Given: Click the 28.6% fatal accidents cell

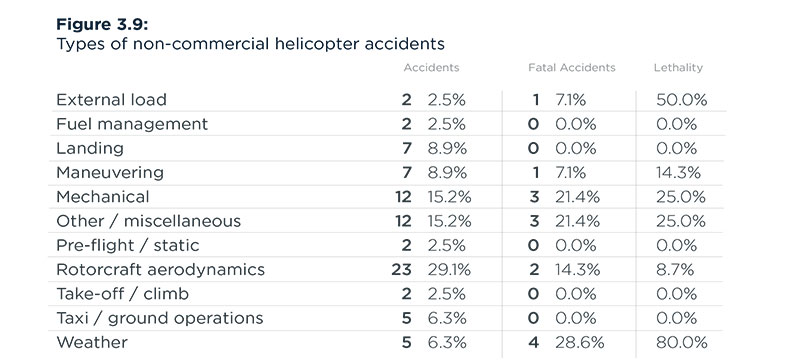Looking at the screenshot, I should pos(580,342).
